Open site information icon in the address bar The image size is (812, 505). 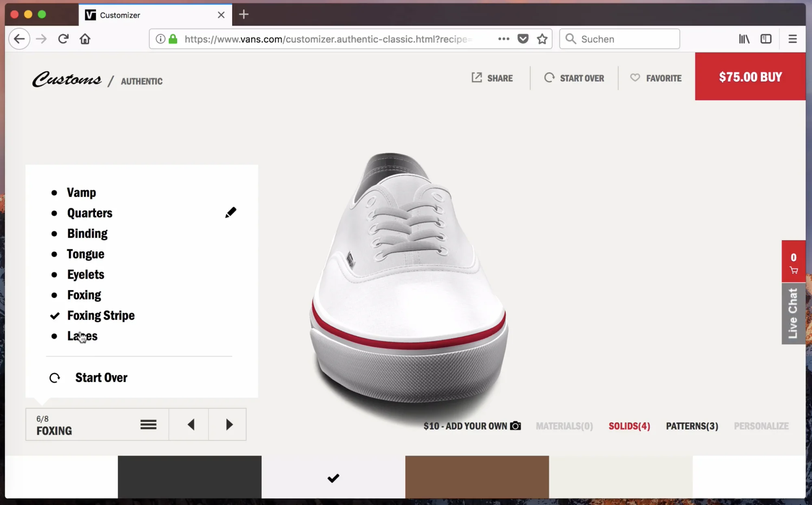[160, 39]
